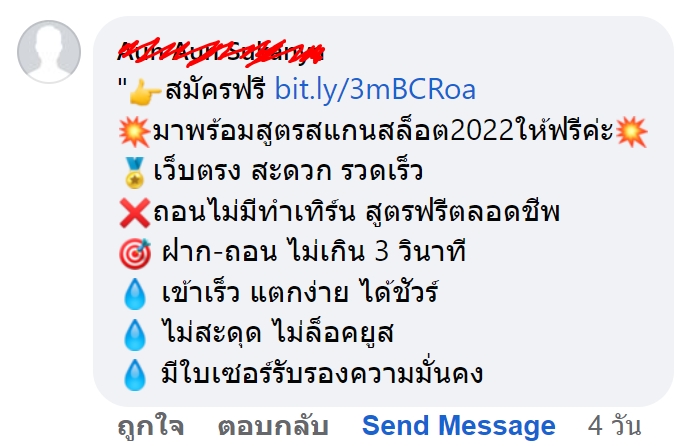
Task: Click the explosion emoji after ให้ฟรีค่ะ
Action: [632, 131]
